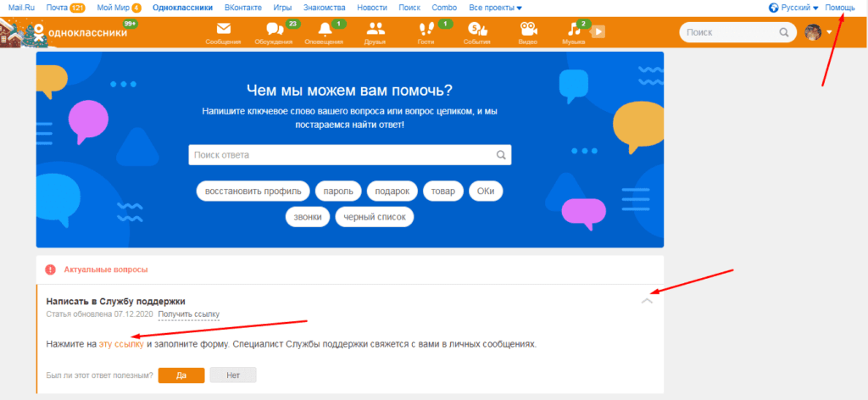This screenshot has width=868, height=400.
Task: Collapse the Написать в Службу поддержки article
Action: tap(648, 301)
